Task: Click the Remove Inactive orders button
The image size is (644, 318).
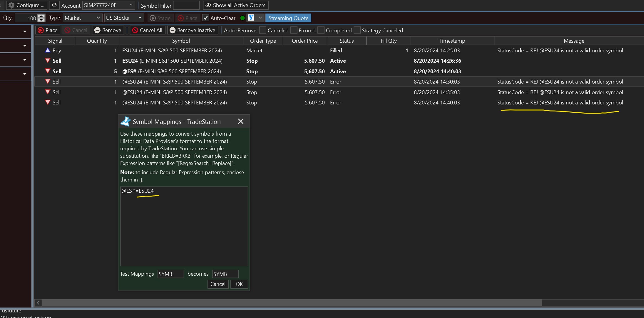Action: [193, 30]
